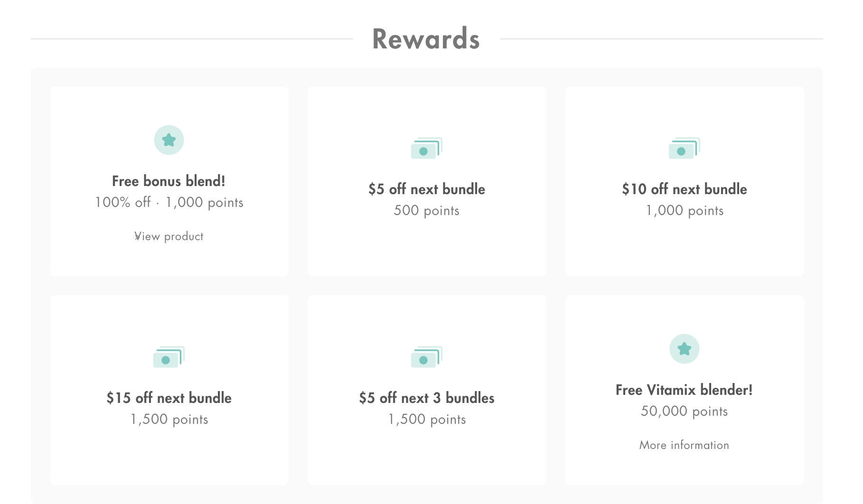Select the $5 off next 3 bundles reward card
863x504 pixels.
[426, 389]
